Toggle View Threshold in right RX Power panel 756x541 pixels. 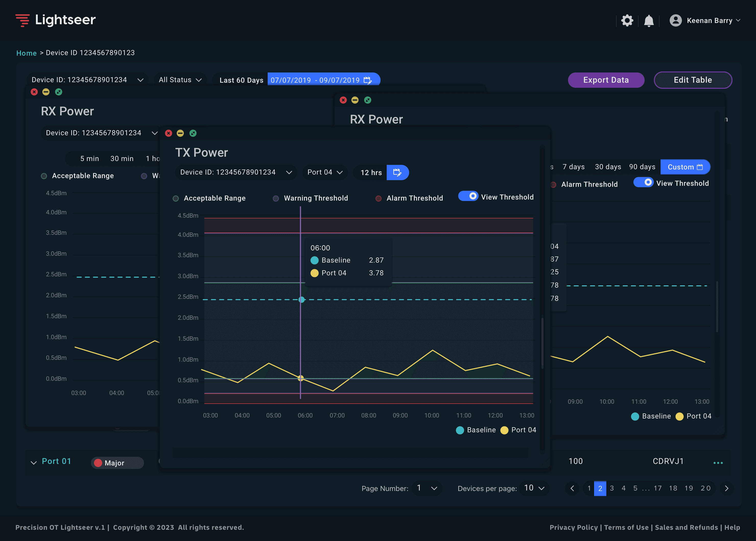[643, 182]
